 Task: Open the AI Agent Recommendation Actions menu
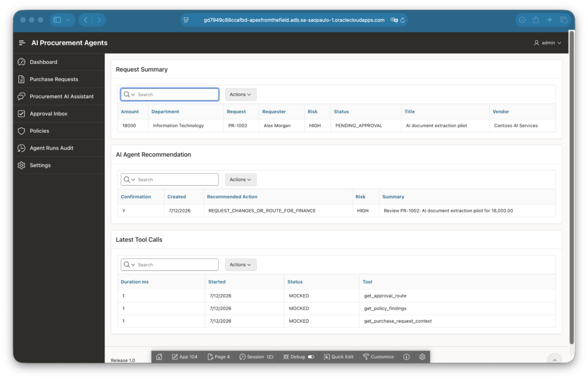[241, 180]
